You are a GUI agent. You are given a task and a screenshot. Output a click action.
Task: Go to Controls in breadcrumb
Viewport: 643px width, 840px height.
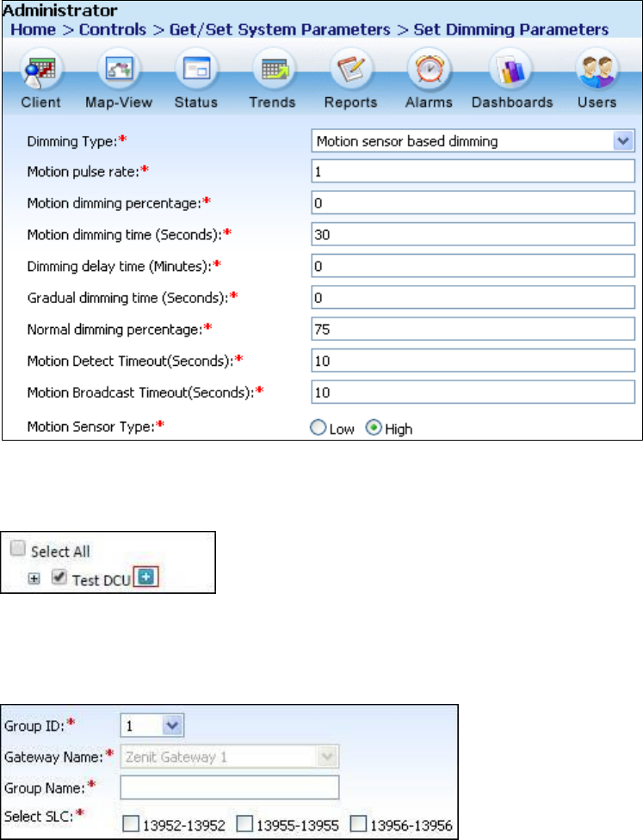point(113,29)
